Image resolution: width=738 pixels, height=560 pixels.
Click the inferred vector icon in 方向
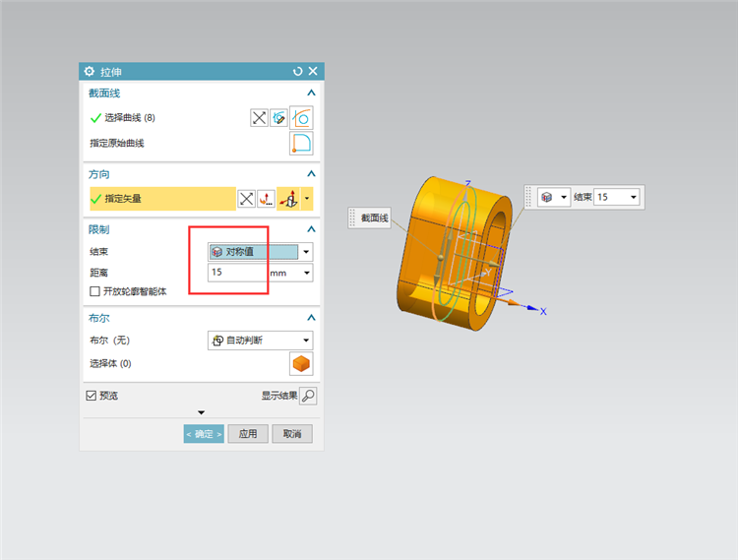289,199
